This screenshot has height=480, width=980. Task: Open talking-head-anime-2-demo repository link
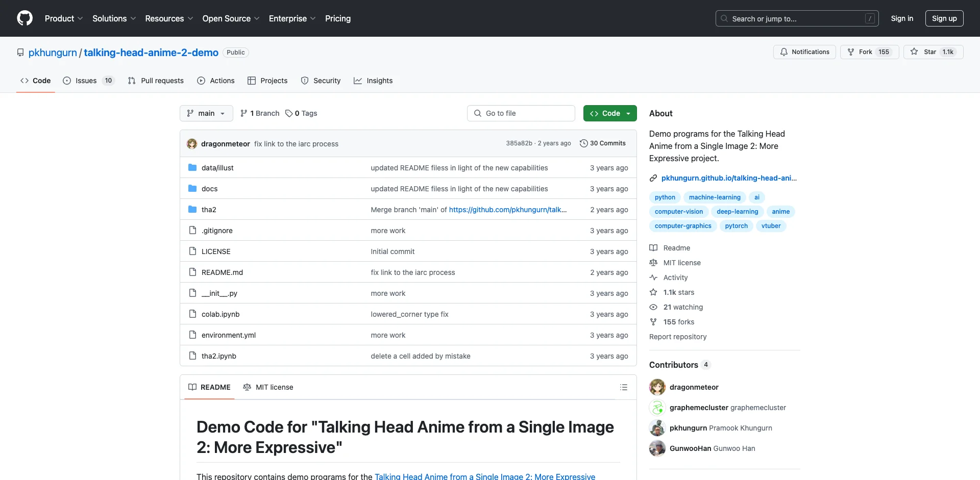tap(151, 53)
